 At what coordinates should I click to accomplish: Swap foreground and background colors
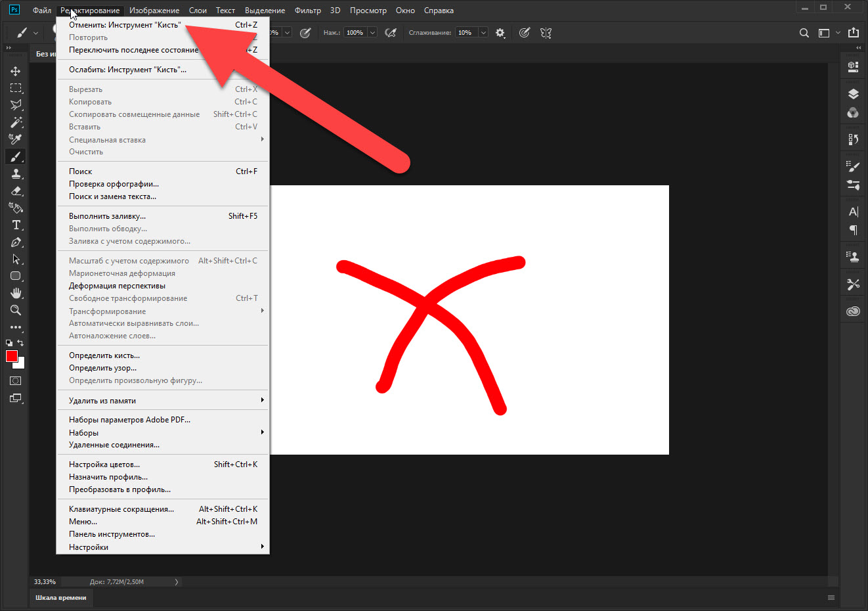pos(20,343)
